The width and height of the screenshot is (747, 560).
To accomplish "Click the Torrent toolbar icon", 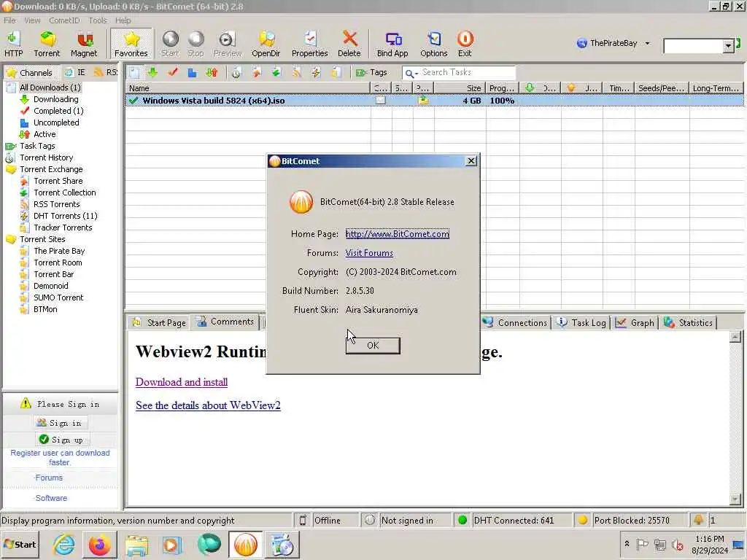I will (x=47, y=44).
